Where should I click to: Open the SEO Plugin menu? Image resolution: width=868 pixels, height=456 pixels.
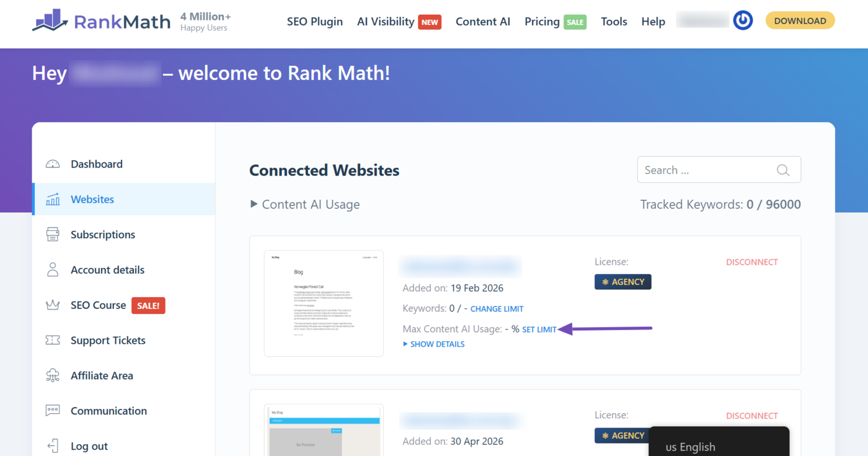coord(315,22)
